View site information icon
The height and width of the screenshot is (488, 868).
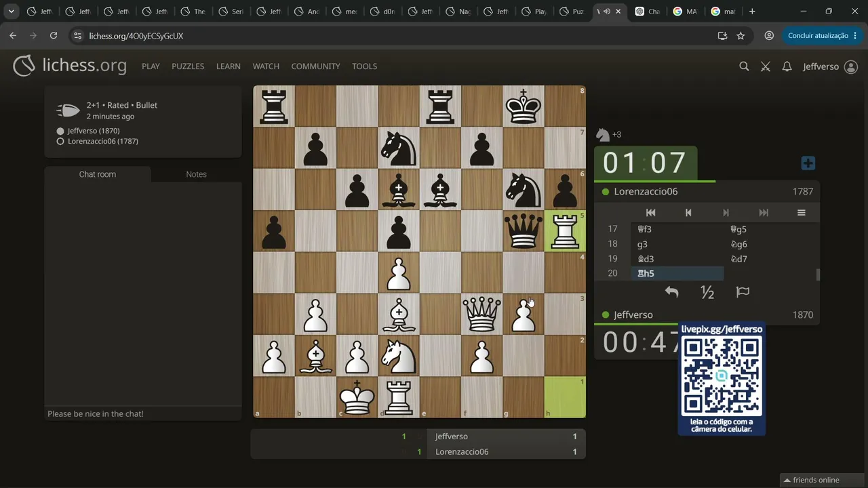pos(77,35)
